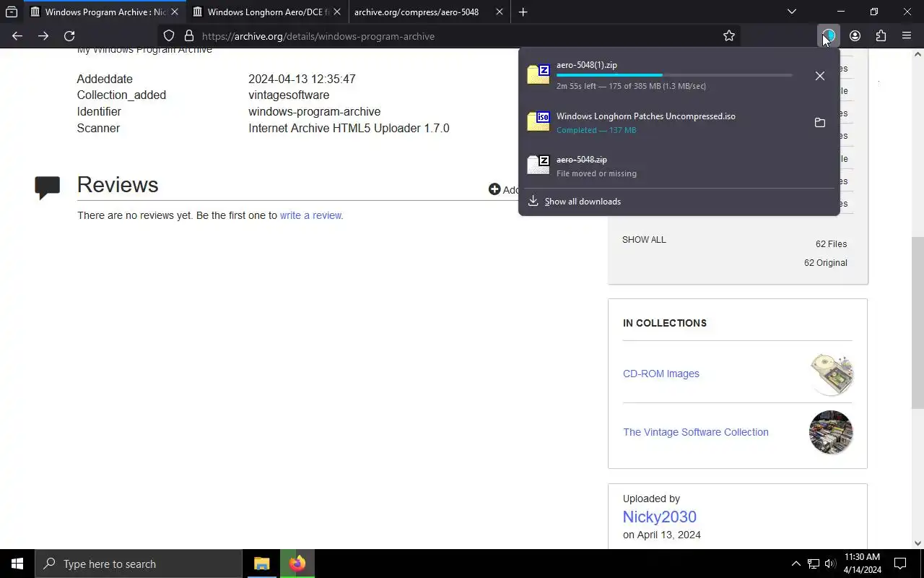Select windows-program-archive identifier value
This screenshot has width=924, height=578.
point(314,111)
